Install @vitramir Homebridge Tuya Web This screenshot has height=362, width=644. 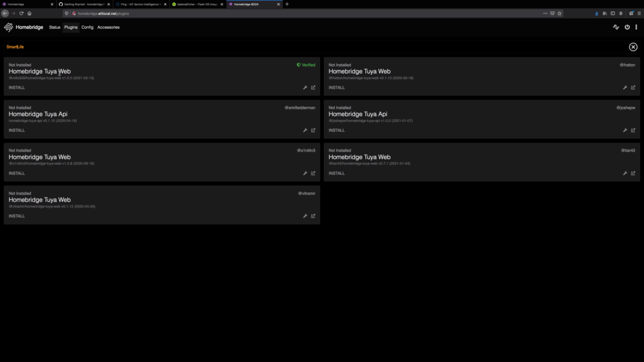click(x=17, y=216)
